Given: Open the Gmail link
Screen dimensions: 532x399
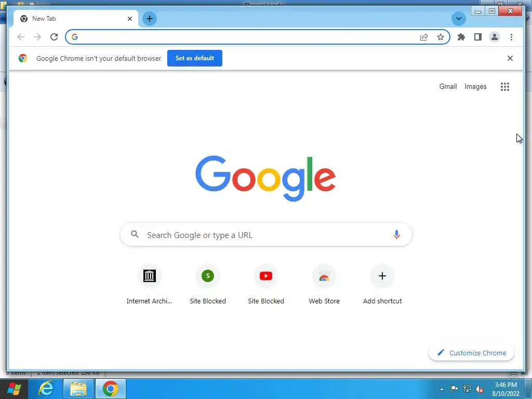Looking at the screenshot, I should (x=448, y=87).
